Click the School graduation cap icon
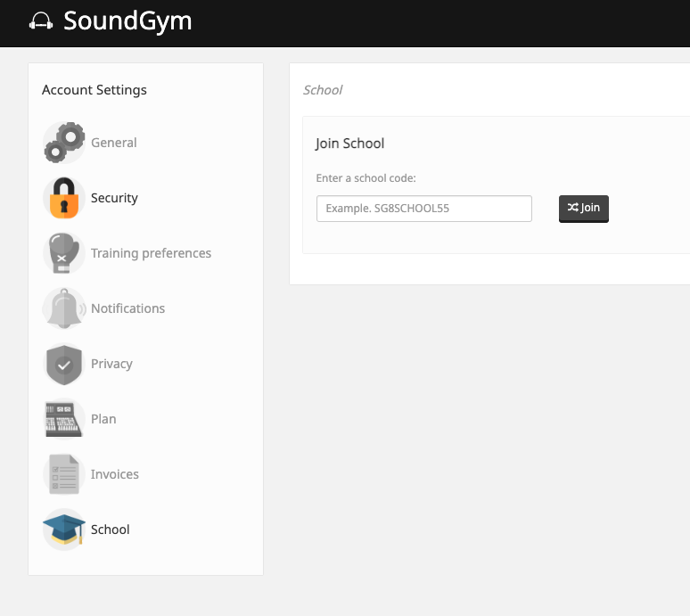Viewport: 690px width, 616px height. point(64,530)
